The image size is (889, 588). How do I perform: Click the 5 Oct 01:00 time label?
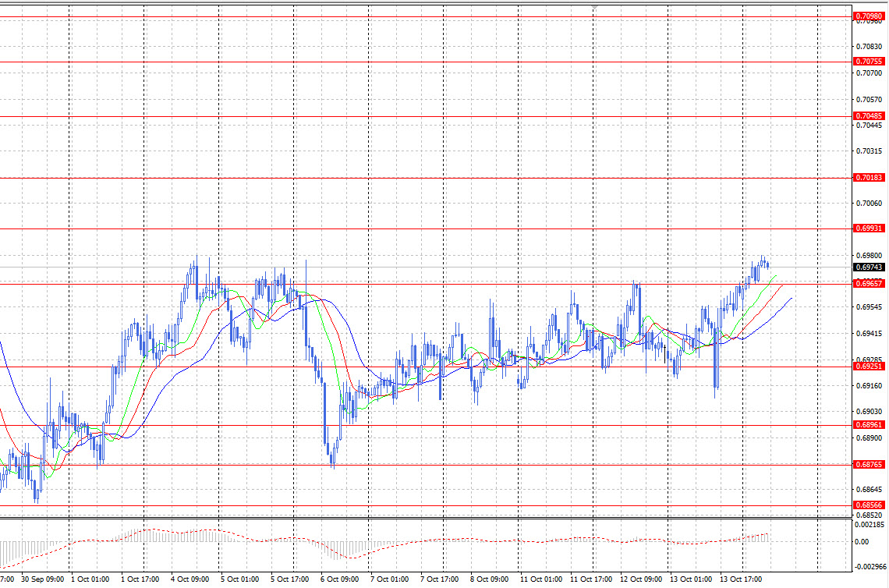tap(240, 579)
